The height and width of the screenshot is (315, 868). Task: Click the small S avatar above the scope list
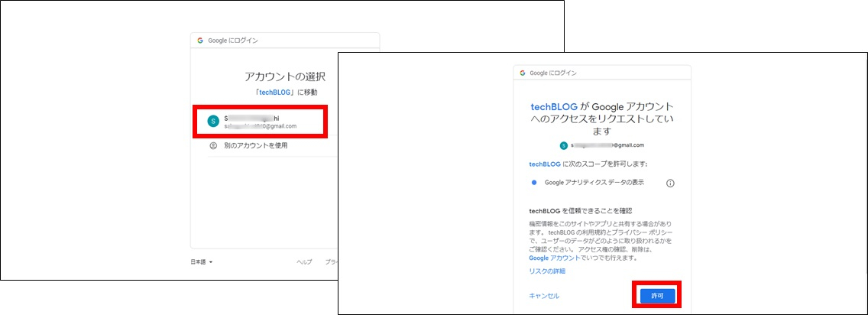(564, 145)
